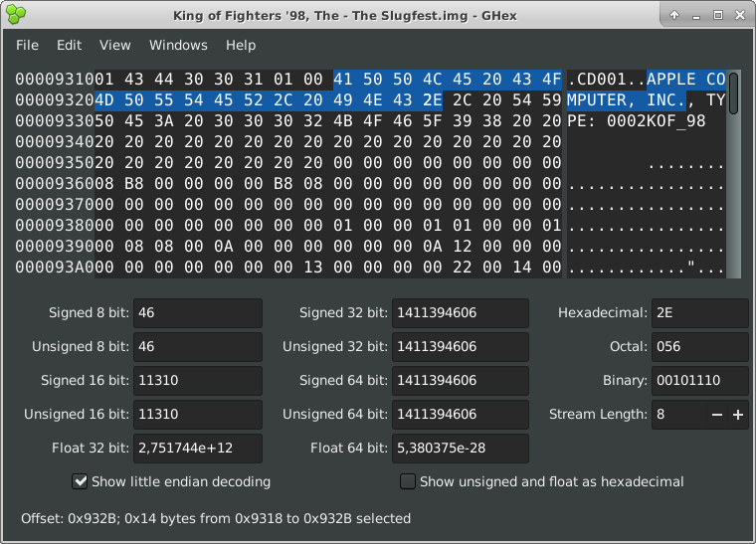Open the View menu
756x544 pixels.
point(114,46)
